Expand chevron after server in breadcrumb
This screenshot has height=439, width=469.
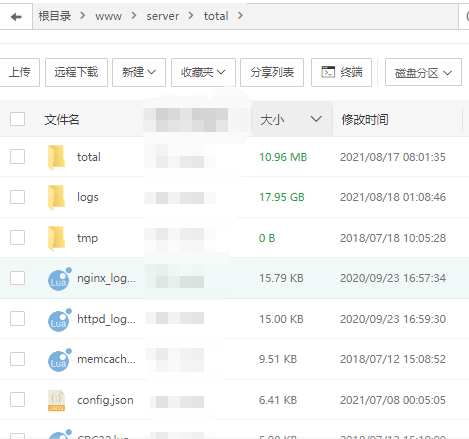coord(191,15)
